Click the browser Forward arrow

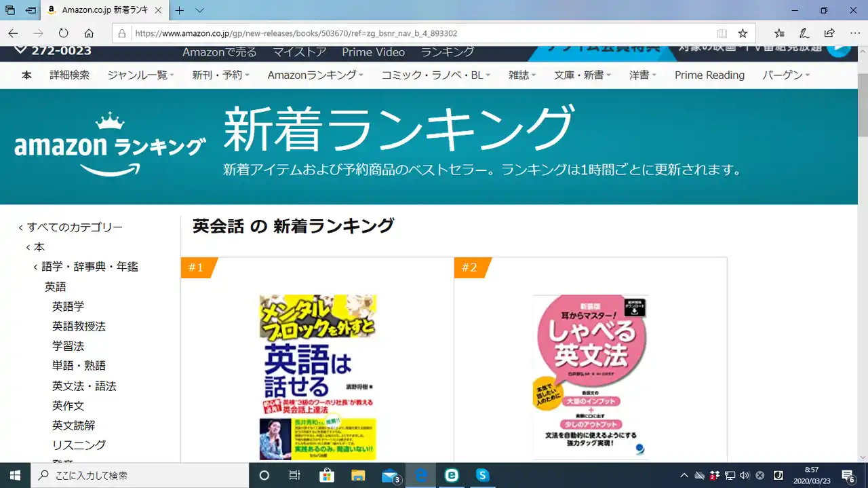click(38, 33)
